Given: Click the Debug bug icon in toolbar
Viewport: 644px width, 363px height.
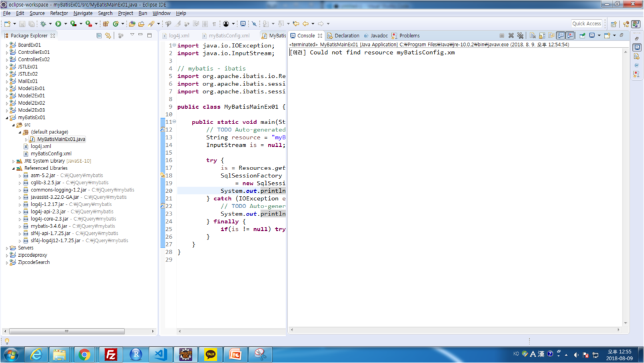Looking at the screenshot, I should click(43, 24).
